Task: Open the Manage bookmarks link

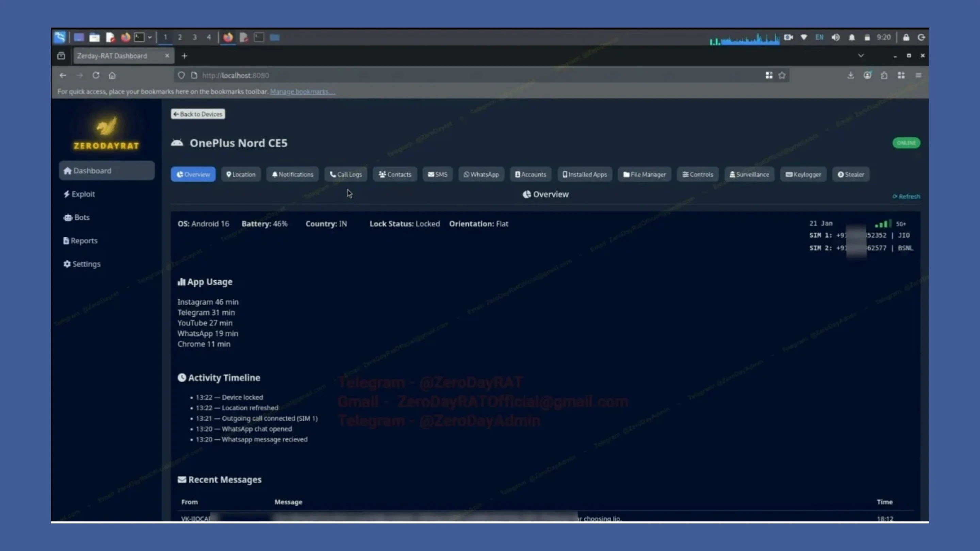Action: pyautogui.click(x=302, y=91)
